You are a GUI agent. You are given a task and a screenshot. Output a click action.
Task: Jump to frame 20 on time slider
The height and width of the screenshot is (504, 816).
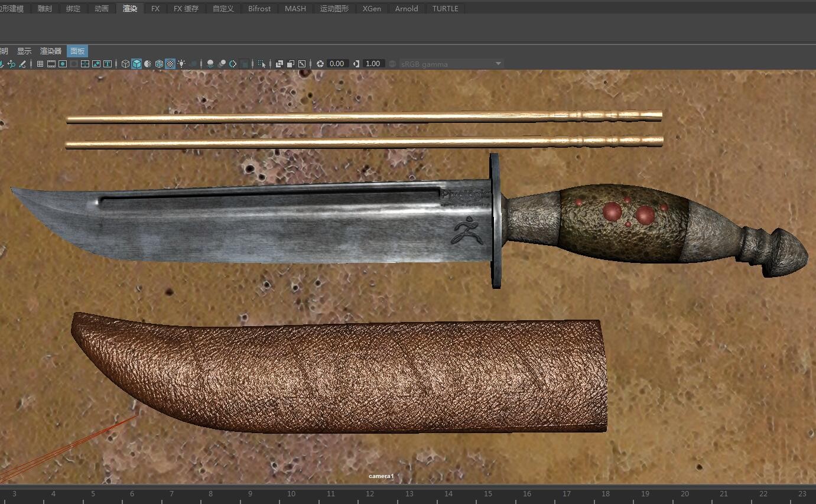pos(684,494)
